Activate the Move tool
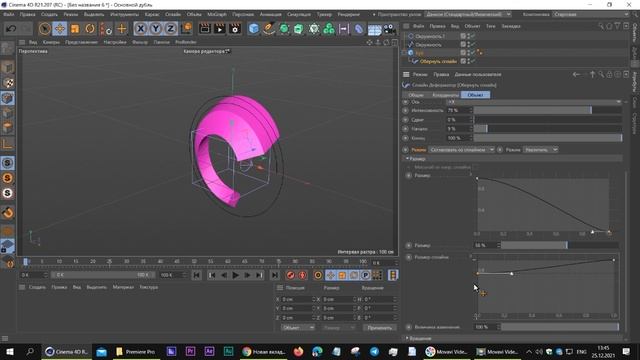The height and width of the screenshot is (360, 640). pyautogui.click(x=60, y=29)
